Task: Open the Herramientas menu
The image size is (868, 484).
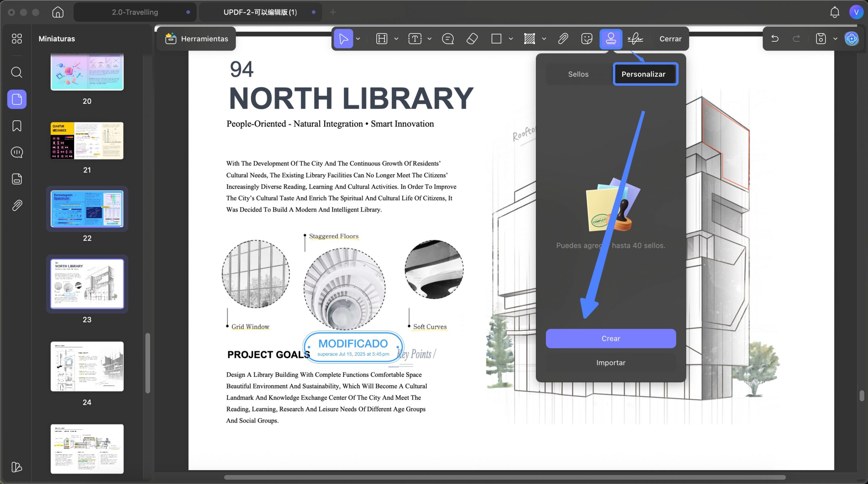Action: 197,39
